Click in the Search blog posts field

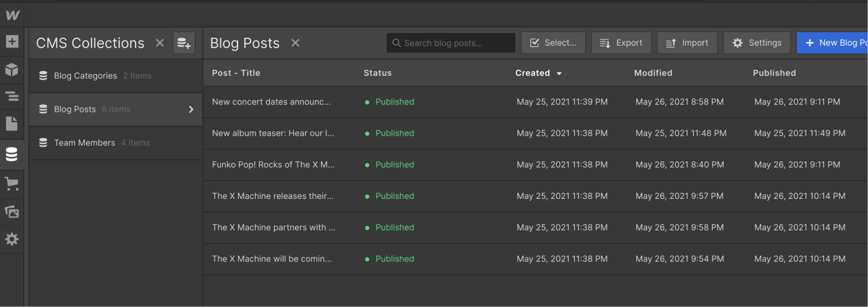[x=455, y=43]
